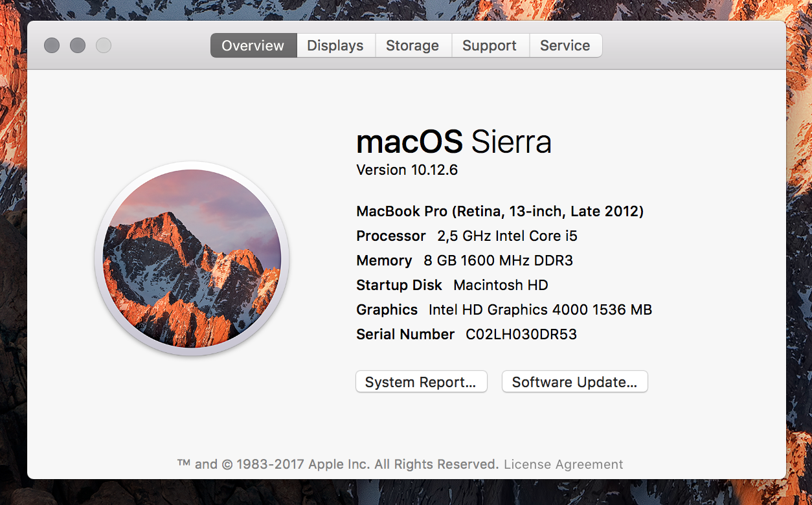Click the Apple Inc. copyright notice
The height and width of the screenshot is (505, 812).
pyautogui.click(x=338, y=464)
